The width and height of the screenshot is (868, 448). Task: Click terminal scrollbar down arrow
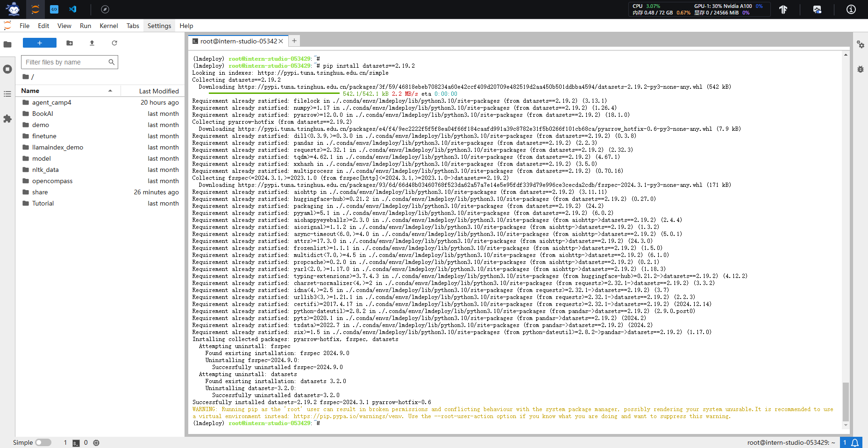(x=846, y=425)
